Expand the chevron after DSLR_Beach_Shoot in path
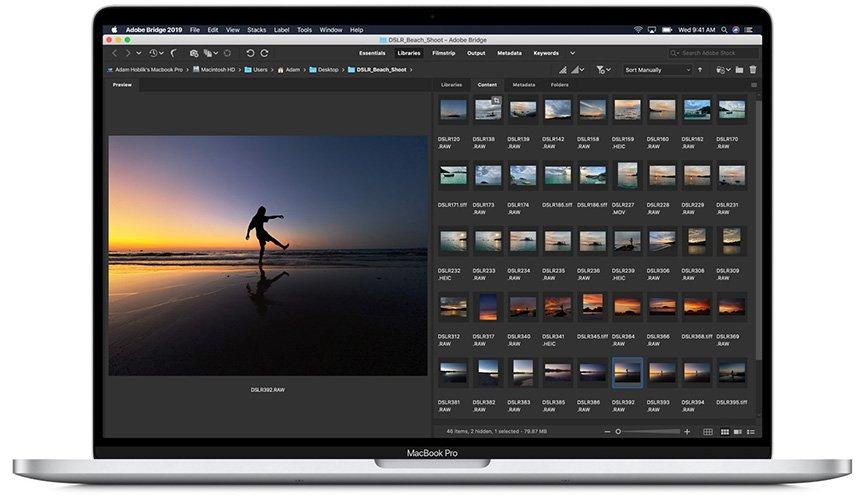The image size is (864, 496). (x=411, y=70)
